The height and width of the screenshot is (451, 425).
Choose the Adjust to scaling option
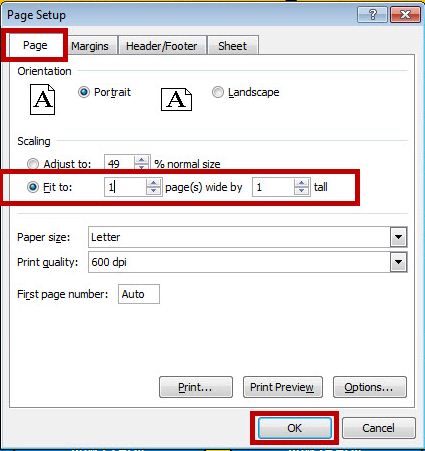pyautogui.click(x=33, y=164)
